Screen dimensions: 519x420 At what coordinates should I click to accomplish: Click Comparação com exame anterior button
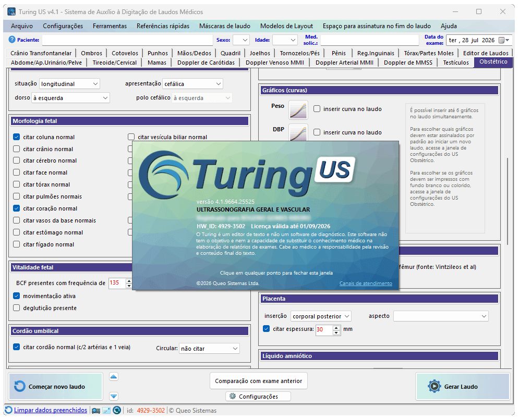[259, 381]
